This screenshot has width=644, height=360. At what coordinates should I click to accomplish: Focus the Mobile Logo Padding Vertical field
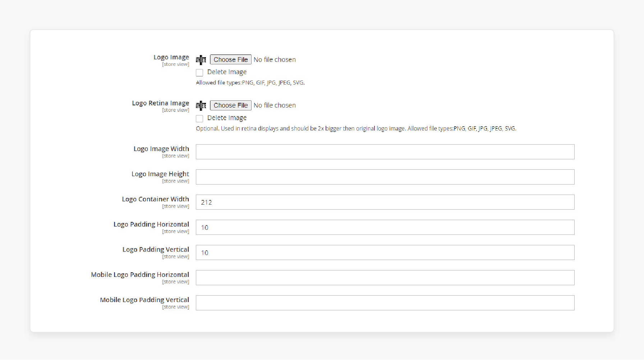tap(385, 303)
